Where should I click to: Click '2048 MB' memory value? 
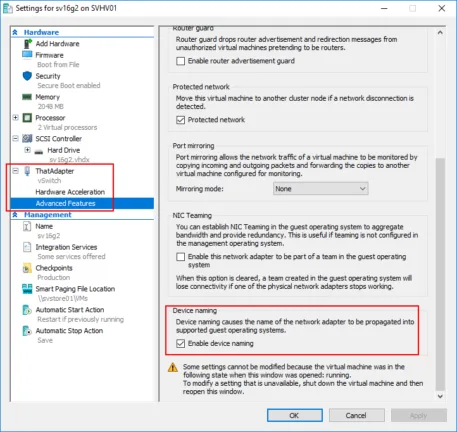coord(50,107)
